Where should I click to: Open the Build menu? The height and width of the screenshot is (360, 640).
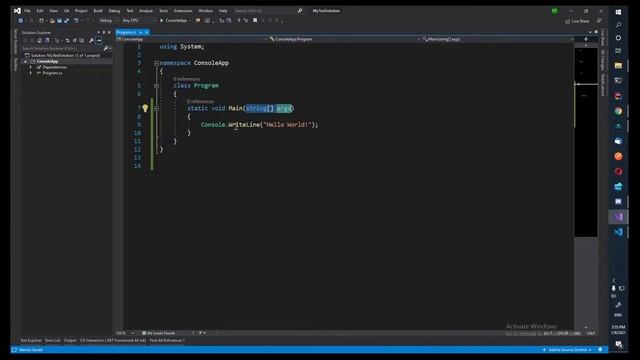click(x=98, y=11)
